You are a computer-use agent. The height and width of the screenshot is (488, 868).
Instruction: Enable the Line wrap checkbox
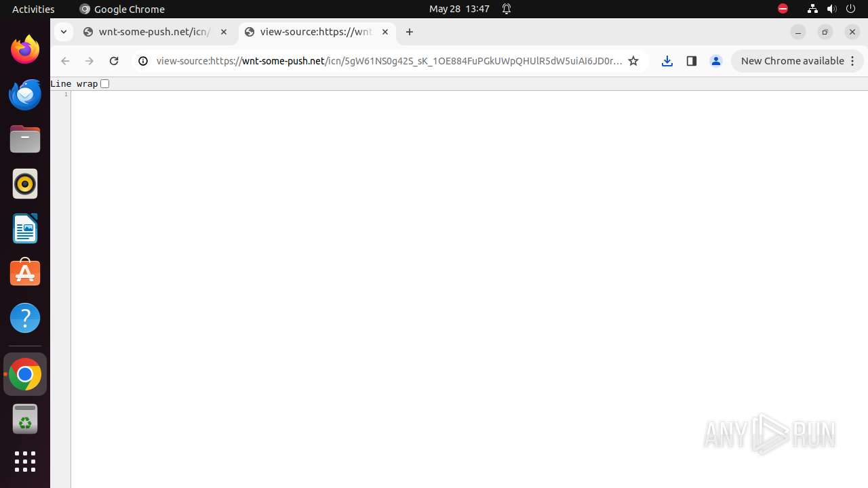(104, 84)
